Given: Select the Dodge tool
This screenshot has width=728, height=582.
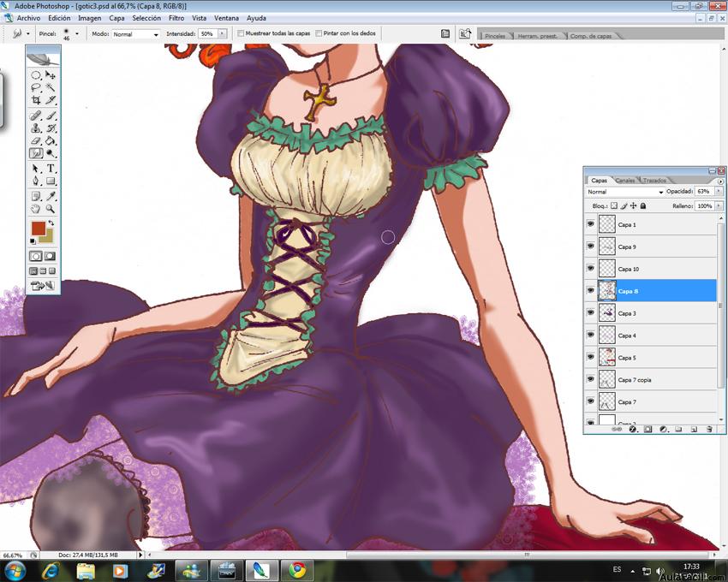Looking at the screenshot, I should 51,153.
